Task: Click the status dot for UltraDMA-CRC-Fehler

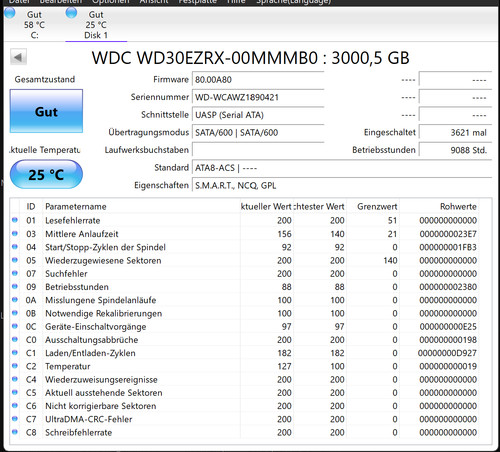Action: [15, 419]
